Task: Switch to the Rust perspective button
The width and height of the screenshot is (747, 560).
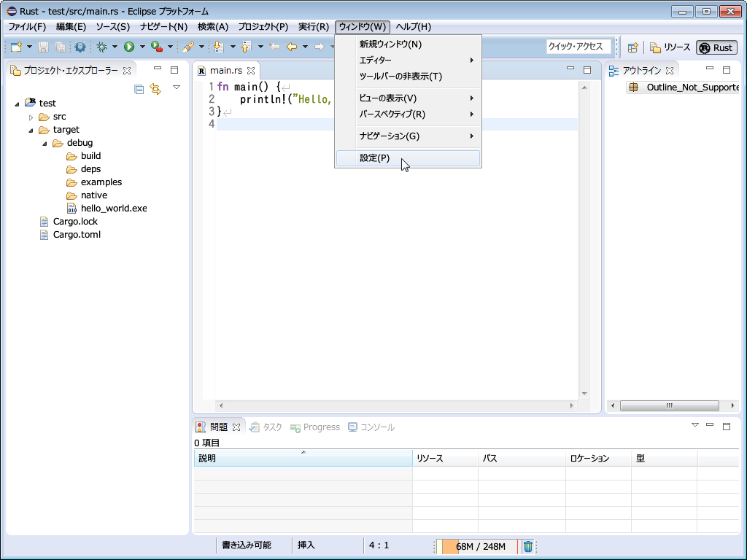Action: (717, 47)
